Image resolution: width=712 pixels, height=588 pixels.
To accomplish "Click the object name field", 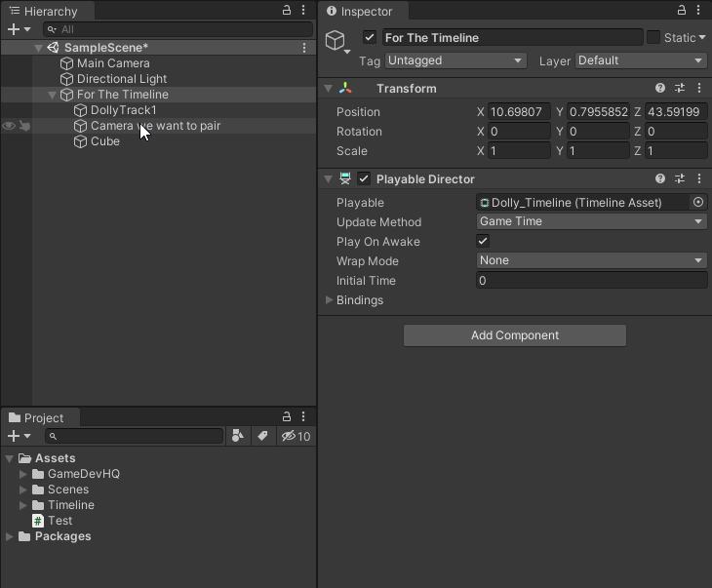I will tap(513, 37).
